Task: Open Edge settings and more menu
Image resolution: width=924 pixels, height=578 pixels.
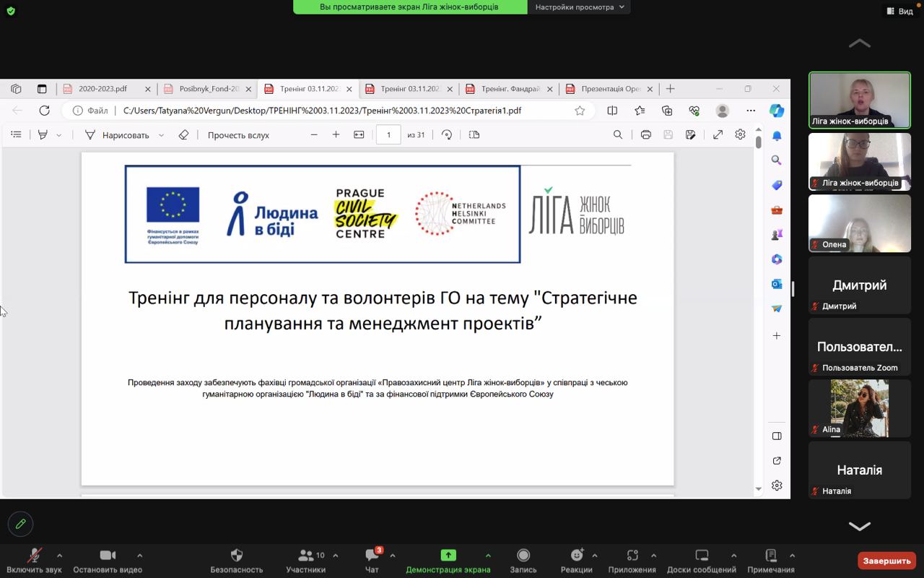Action: coord(751,111)
